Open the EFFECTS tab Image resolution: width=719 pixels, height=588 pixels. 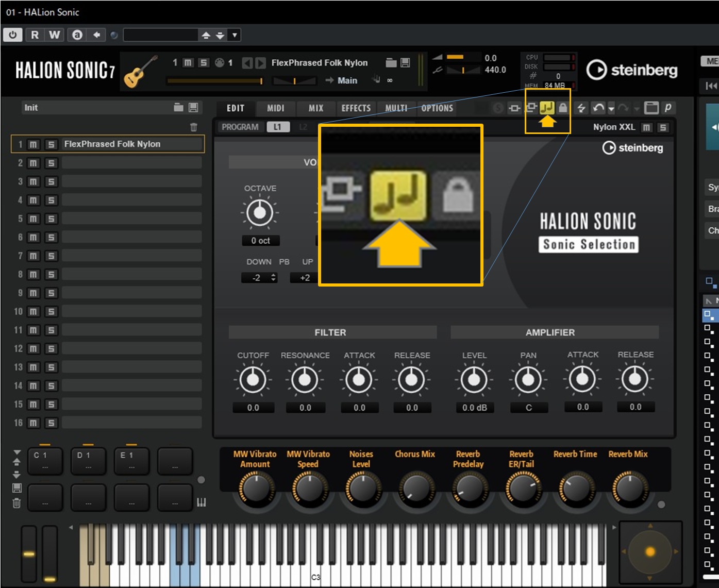coord(356,108)
